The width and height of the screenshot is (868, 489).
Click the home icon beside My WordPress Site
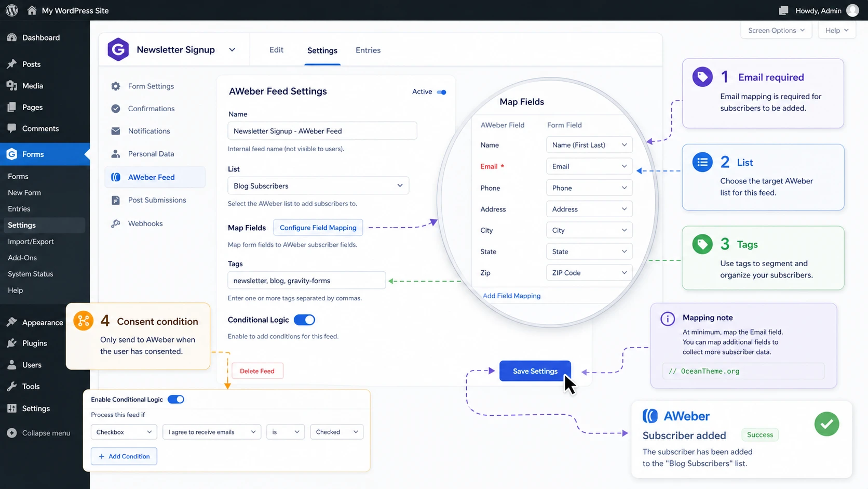click(x=32, y=10)
